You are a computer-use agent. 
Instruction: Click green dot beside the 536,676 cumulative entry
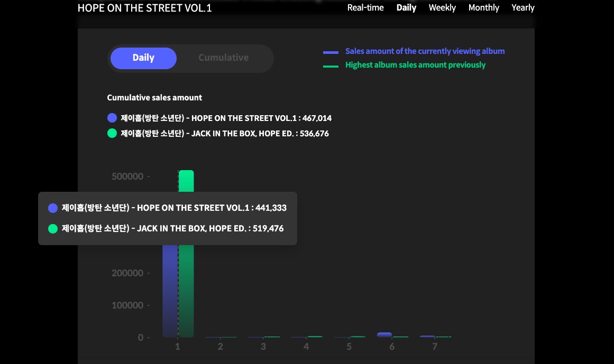coord(112,134)
